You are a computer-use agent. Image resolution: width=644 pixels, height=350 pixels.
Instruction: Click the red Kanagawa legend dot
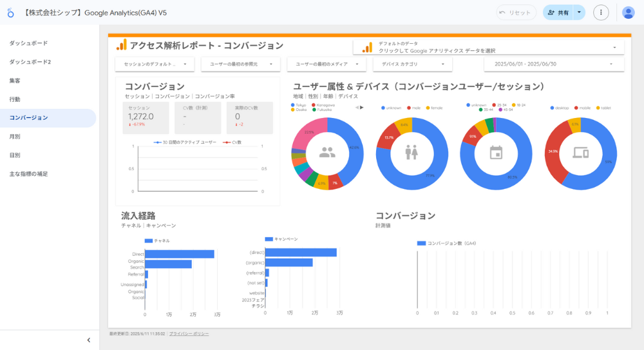click(314, 105)
